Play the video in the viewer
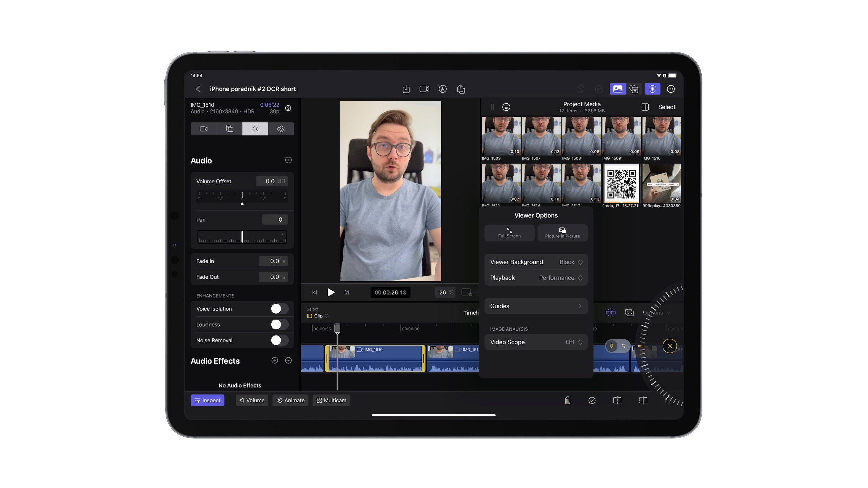This screenshot has width=868, height=488. tap(331, 292)
